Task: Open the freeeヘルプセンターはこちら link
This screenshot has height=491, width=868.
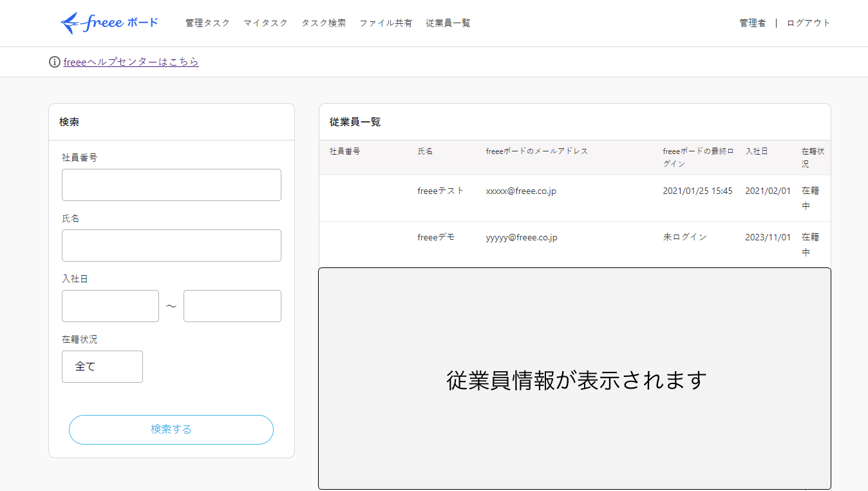Action: [x=131, y=62]
